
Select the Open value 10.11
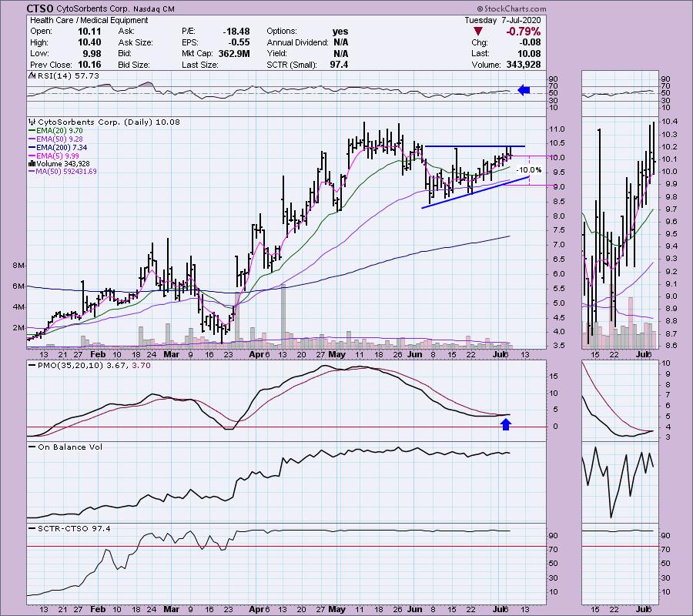coord(89,32)
